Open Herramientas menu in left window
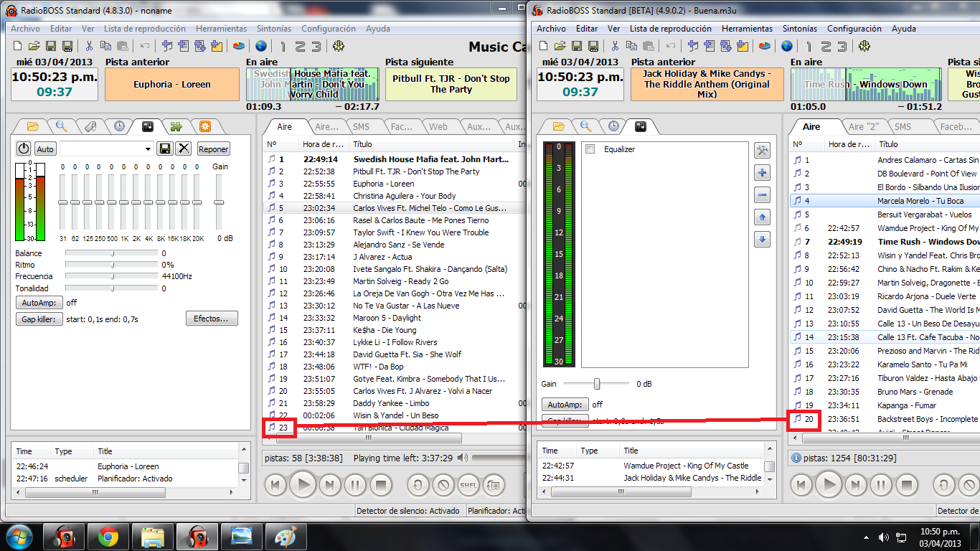The width and height of the screenshot is (980, 551). pyautogui.click(x=221, y=29)
